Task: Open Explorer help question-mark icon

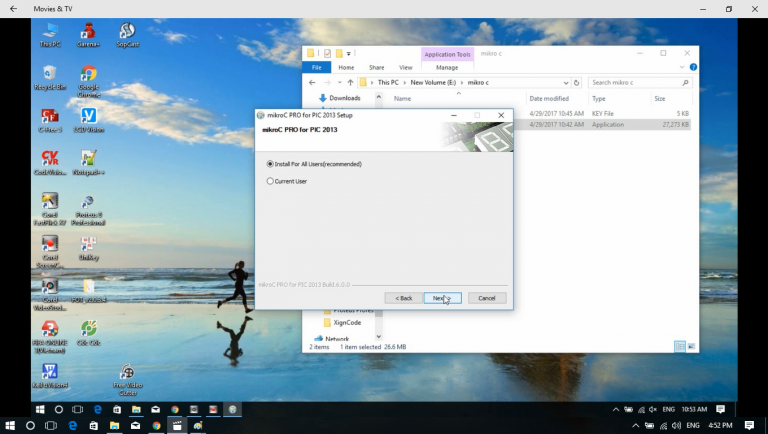Action: tap(693, 67)
